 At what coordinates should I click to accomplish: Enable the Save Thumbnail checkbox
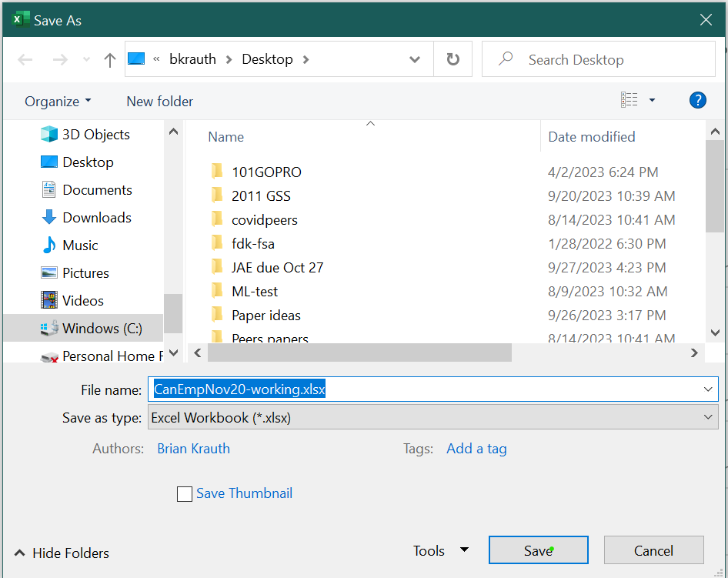point(185,493)
